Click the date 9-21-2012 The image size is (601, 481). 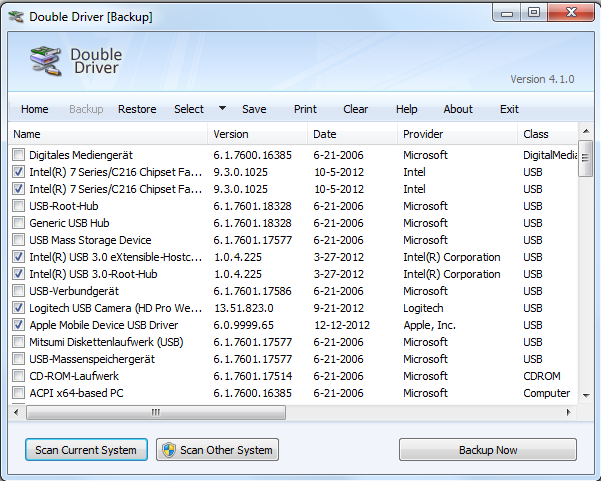coord(338,308)
